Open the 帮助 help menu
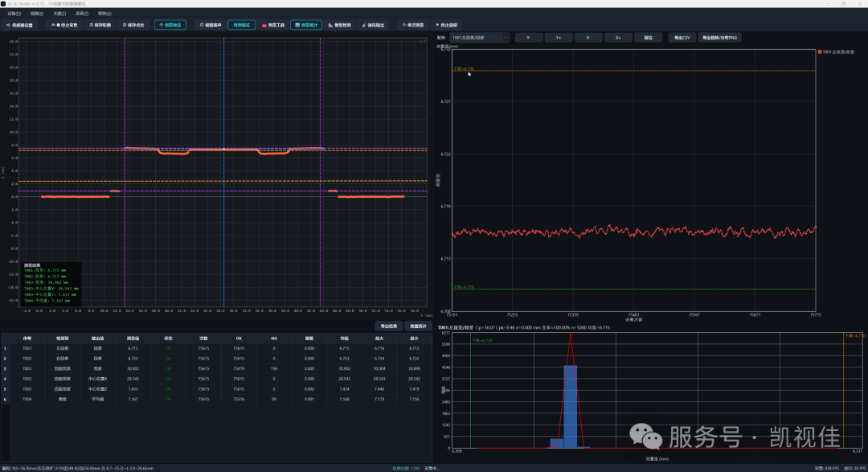This screenshot has height=472, width=868. pos(104,14)
